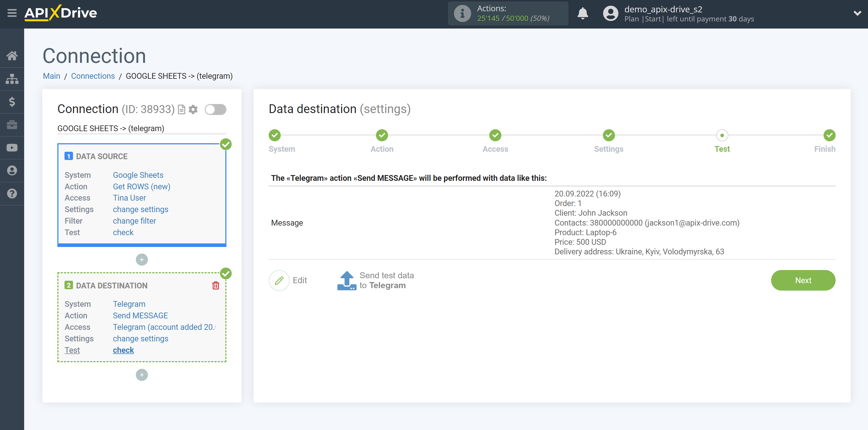Click the help/question mark icon in sidebar
The image size is (868, 430).
click(x=12, y=193)
